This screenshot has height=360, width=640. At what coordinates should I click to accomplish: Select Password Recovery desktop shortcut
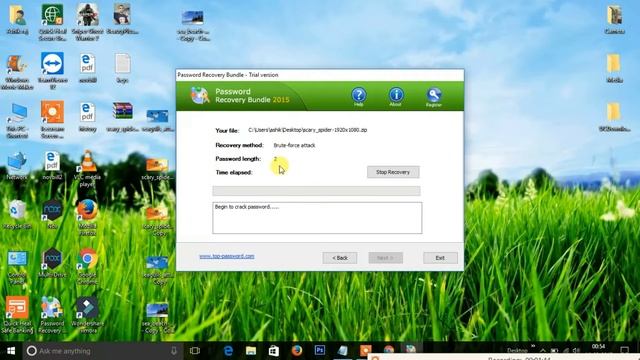point(52,315)
